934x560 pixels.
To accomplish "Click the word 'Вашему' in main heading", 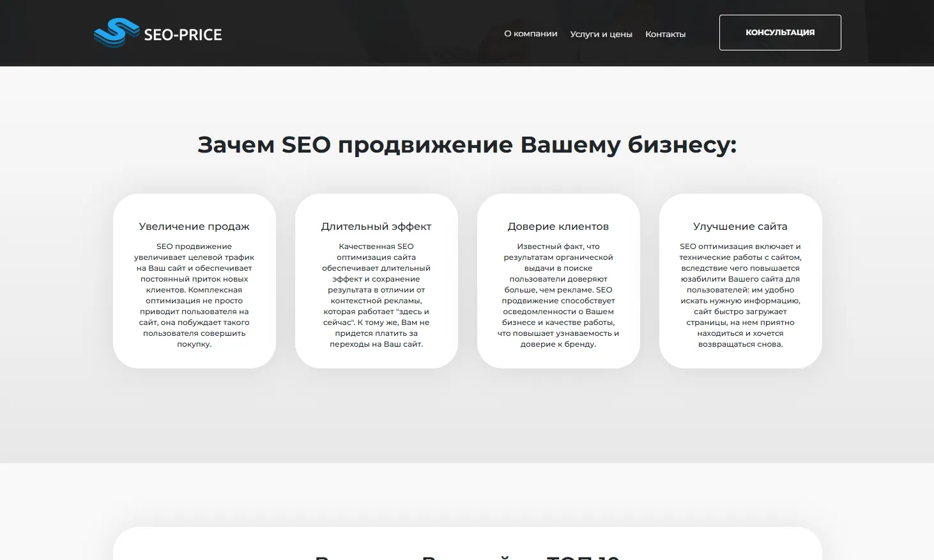I will (570, 145).
